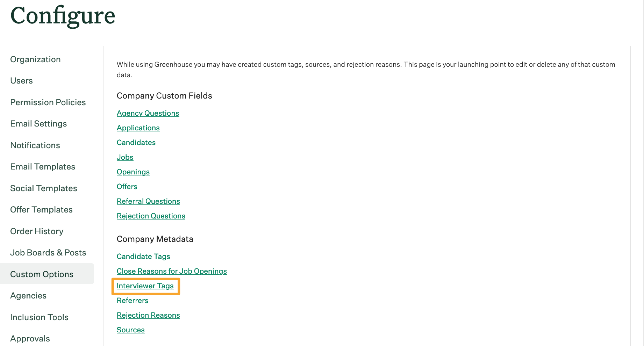Viewport: 644px width, 346px height.
Task: Open the Social Templates sidebar item
Action: tap(44, 188)
